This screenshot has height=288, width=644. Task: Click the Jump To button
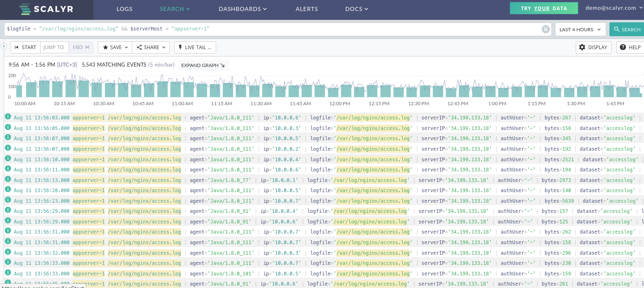tap(54, 48)
